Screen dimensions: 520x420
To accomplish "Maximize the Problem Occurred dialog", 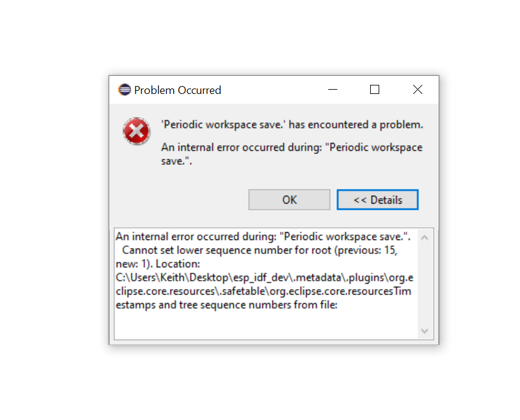I will click(x=375, y=90).
